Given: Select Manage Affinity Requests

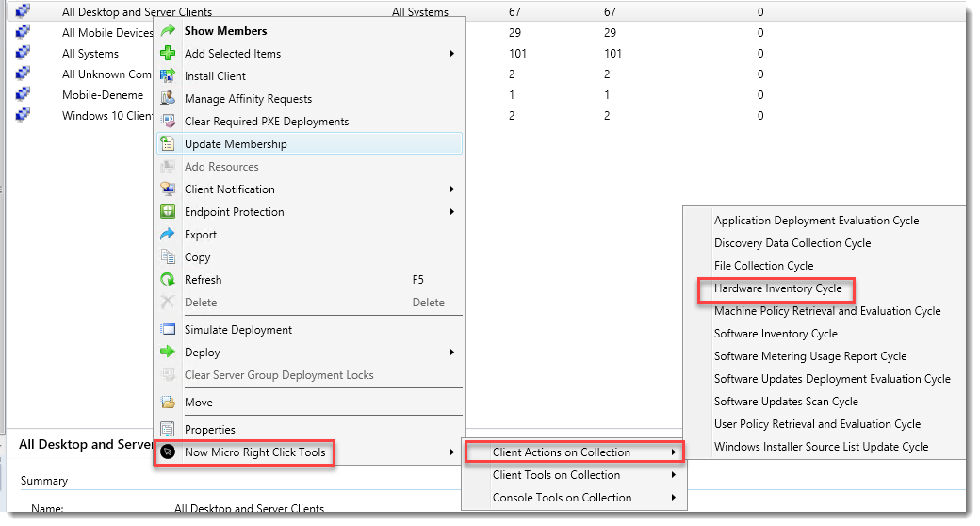Looking at the screenshot, I should pyautogui.click(x=248, y=99).
